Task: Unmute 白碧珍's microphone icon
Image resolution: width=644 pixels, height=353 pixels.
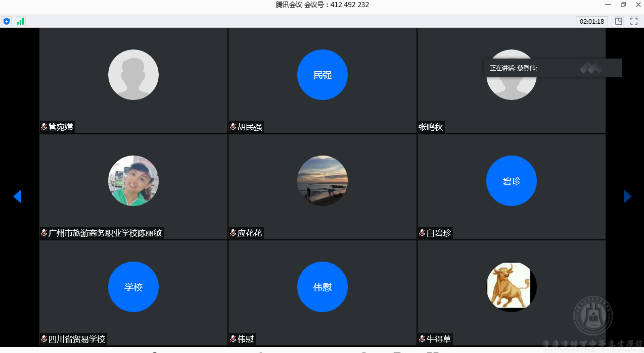Action: tap(423, 233)
